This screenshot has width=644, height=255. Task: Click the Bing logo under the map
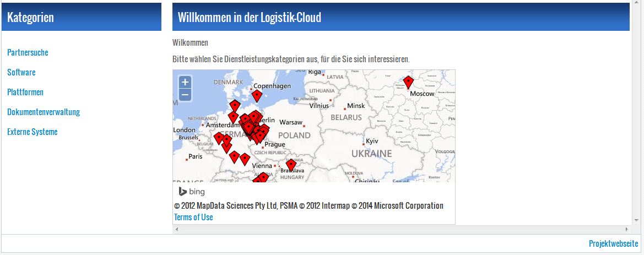point(192,192)
